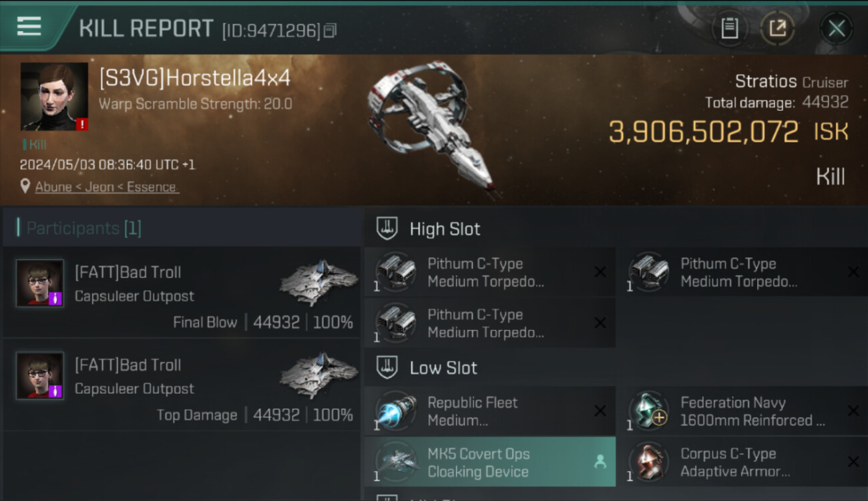This screenshot has width=868, height=501.
Task: View Horstella4x4 character portrait
Action: point(54,96)
